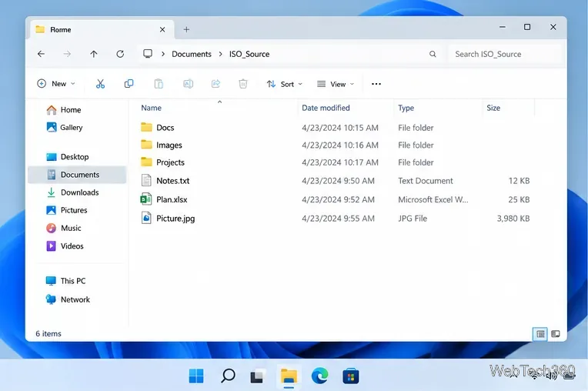Sort by Name column header
Viewport: 588px width, 391px height.
coord(151,108)
